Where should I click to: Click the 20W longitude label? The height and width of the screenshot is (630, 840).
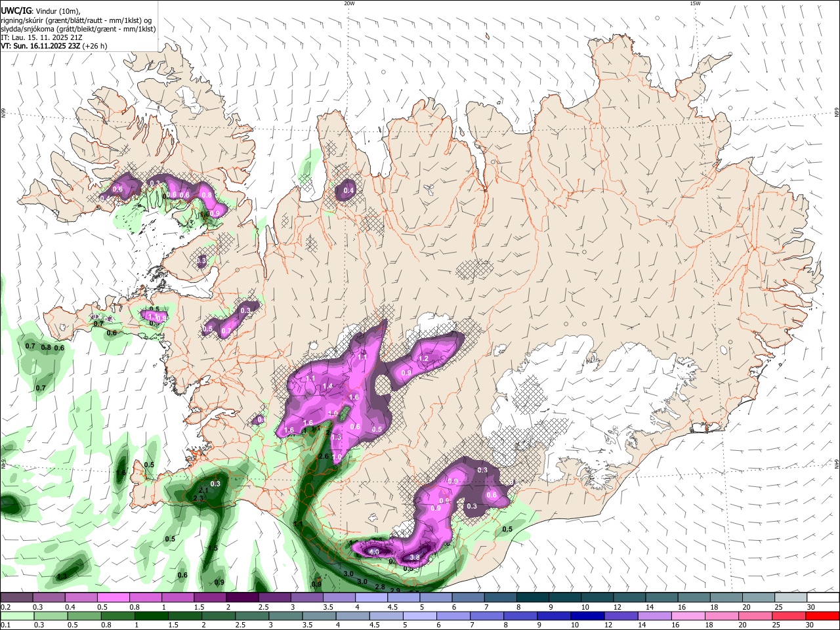(x=349, y=3)
